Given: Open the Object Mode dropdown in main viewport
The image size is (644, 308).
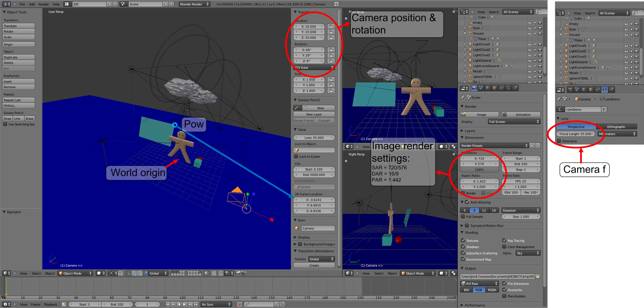Looking at the screenshot, I should coord(76,273).
